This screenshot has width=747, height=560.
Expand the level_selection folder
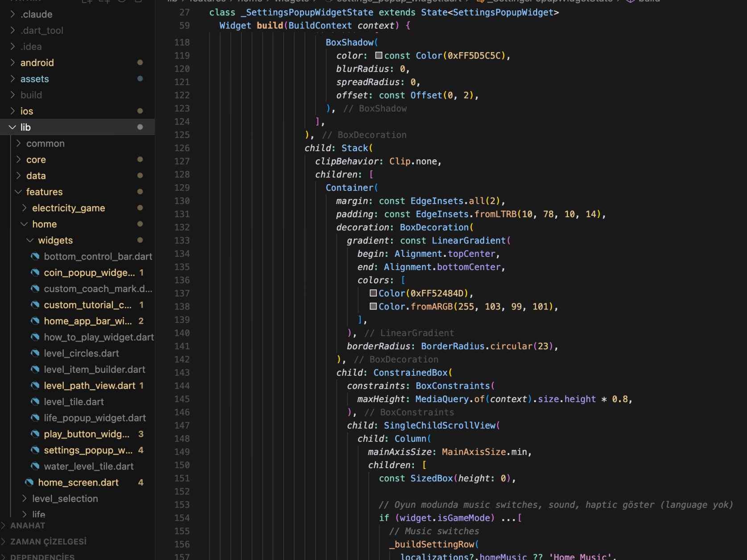point(25,498)
